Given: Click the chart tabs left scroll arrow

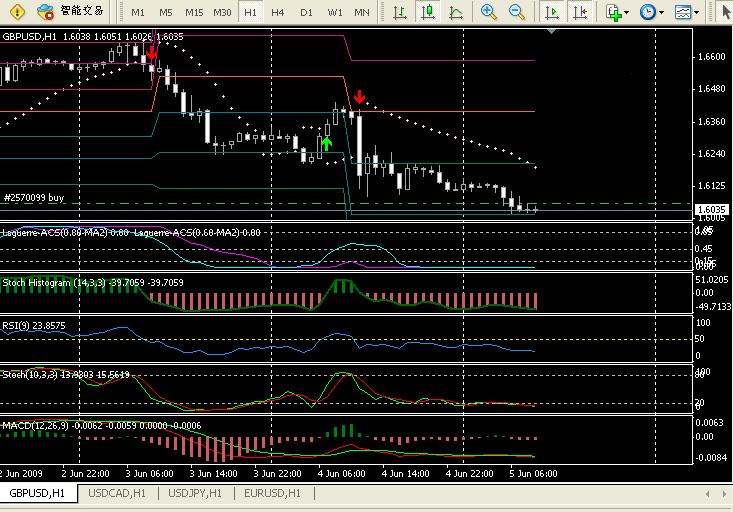Looking at the screenshot, I should click(707, 494).
